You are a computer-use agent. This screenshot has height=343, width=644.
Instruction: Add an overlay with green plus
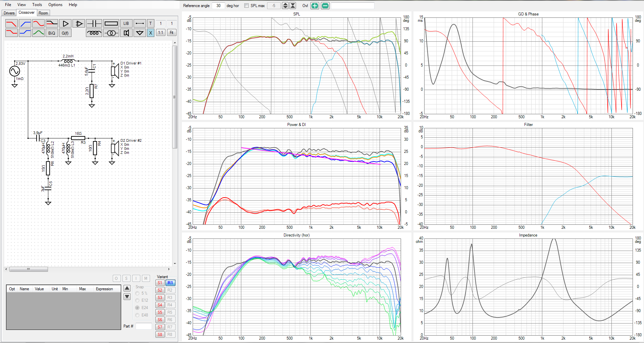(x=315, y=6)
